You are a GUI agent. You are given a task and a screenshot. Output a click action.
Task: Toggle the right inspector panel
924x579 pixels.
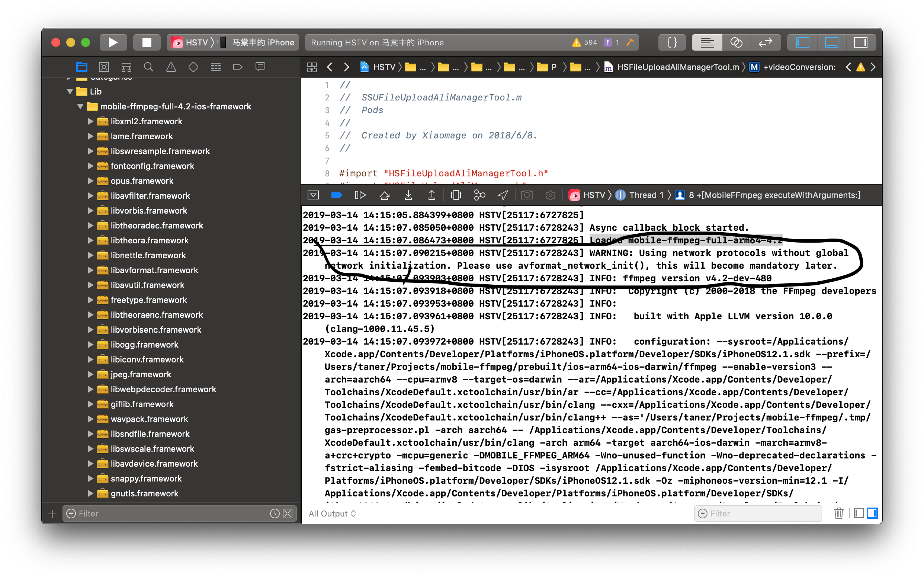(x=860, y=42)
